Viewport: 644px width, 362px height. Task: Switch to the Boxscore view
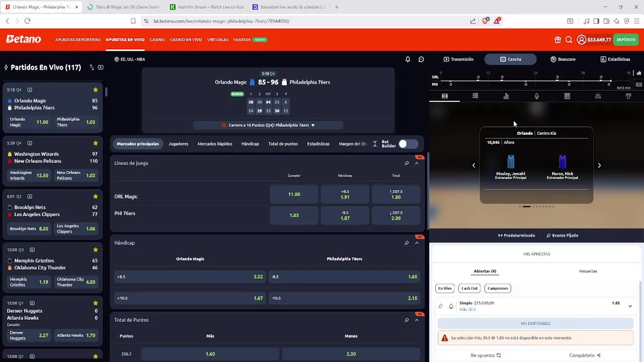[x=563, y=59]
